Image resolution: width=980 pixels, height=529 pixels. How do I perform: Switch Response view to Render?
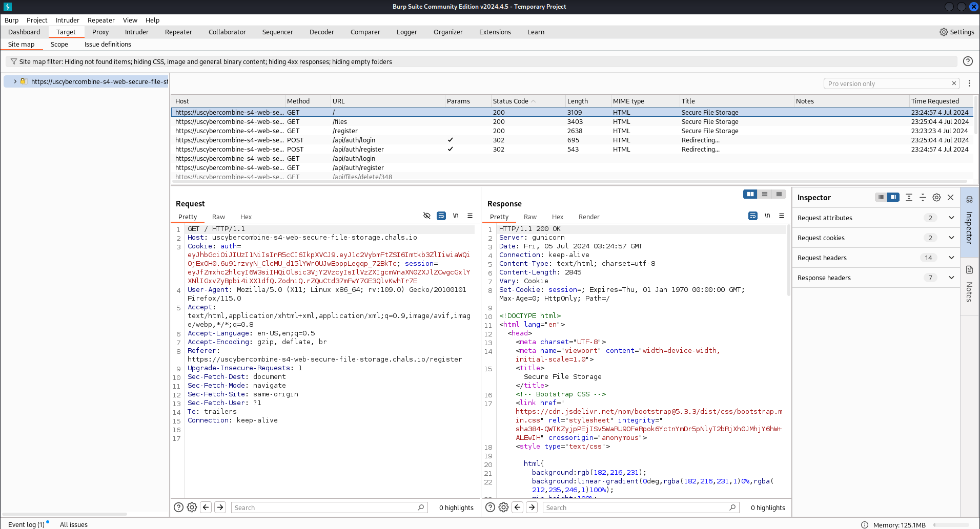(589, 217)
